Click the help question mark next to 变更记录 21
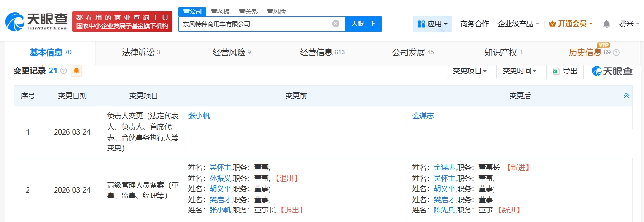644x222 pixels. point(63,71)
